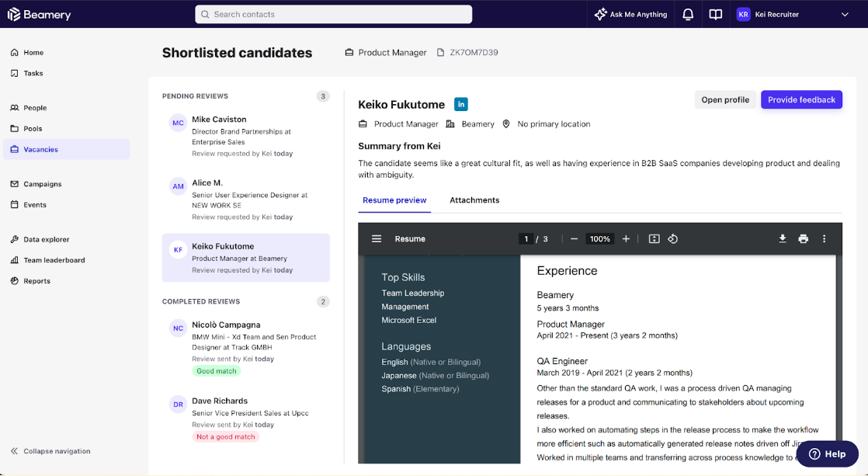Expand the Kei Recruiter account dropdown
Screen dimensions: 868x476
[x=845, y=15]
